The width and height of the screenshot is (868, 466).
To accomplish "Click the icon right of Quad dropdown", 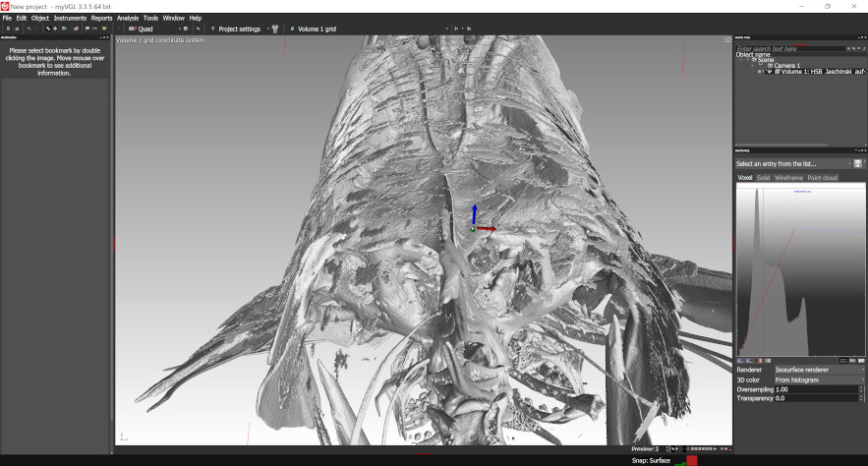I will [186, 29].
